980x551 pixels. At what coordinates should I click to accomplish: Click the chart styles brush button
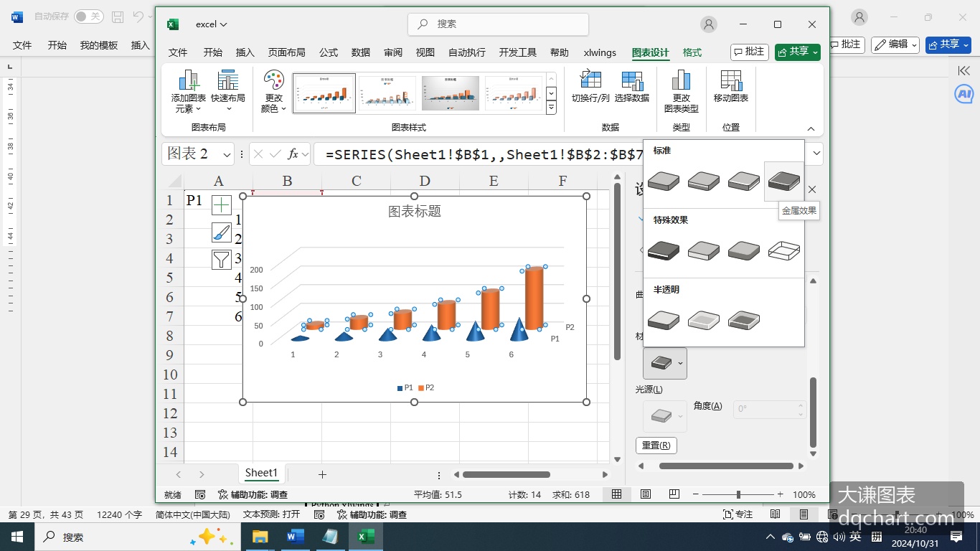(222, 232)
